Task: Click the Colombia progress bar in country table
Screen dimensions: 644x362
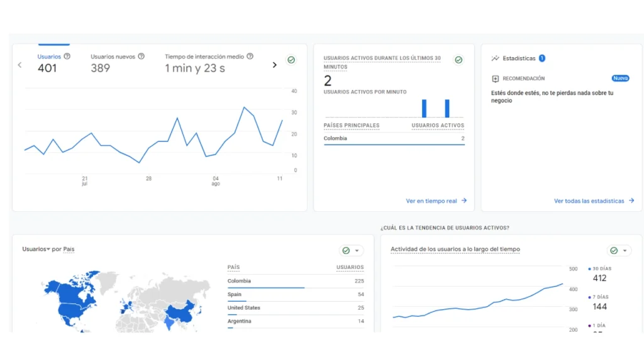Action: pyautogui.click(x=266, y=288)
